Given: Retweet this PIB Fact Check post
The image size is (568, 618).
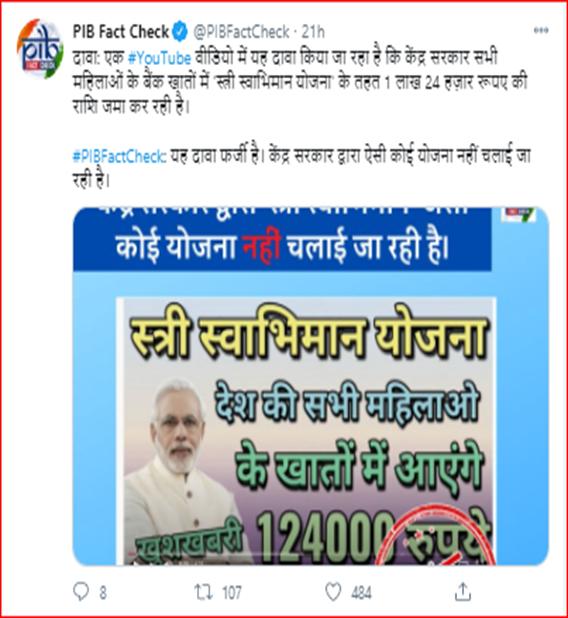Looking at the screenshot, I should coord(204,592).
